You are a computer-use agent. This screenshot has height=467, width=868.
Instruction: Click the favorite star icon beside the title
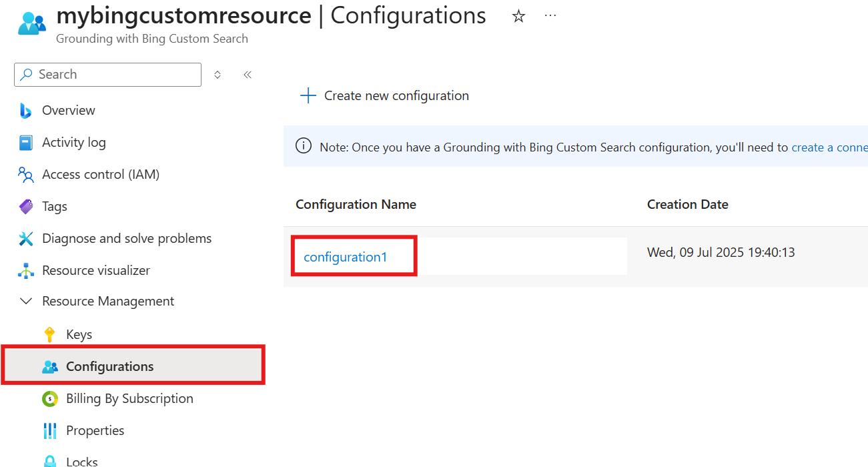pyautogui.click(x=518, y=17)
